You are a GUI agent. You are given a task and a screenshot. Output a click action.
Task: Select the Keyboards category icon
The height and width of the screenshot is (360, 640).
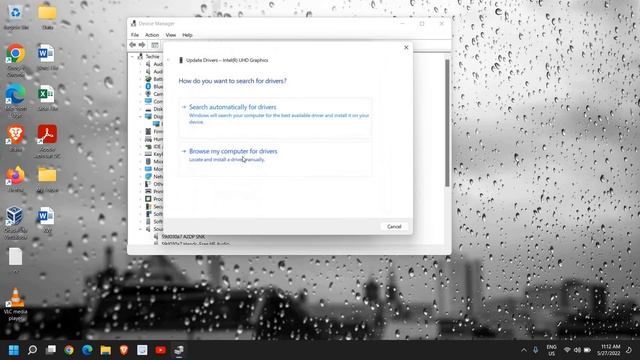coord(148,154)
